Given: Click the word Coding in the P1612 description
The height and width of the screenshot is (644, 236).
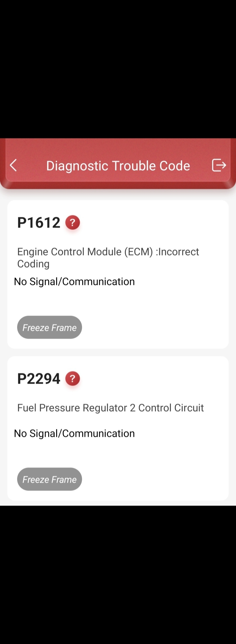Looking at the screenshot, I should 33,264.
